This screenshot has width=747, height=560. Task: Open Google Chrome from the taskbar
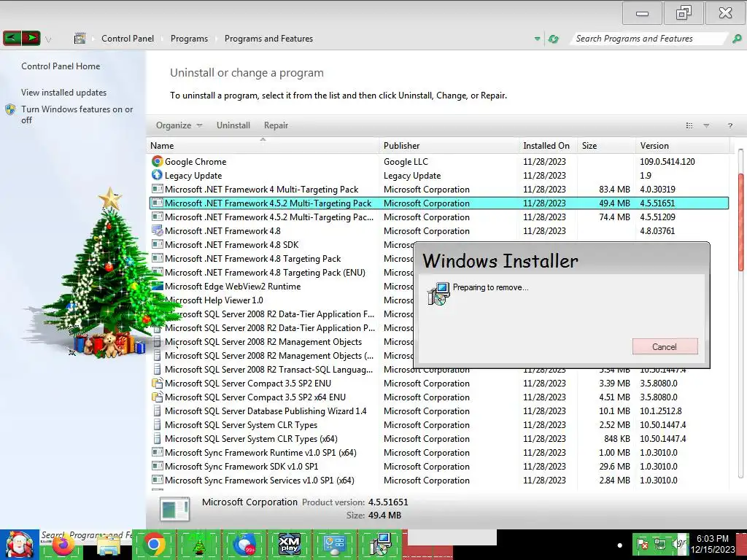pyautogui.click(x=154, y=544)
